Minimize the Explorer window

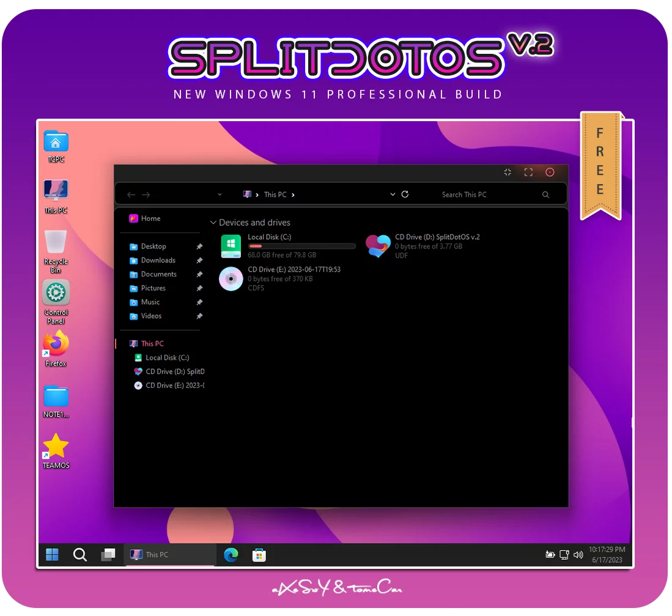(508, 172)
